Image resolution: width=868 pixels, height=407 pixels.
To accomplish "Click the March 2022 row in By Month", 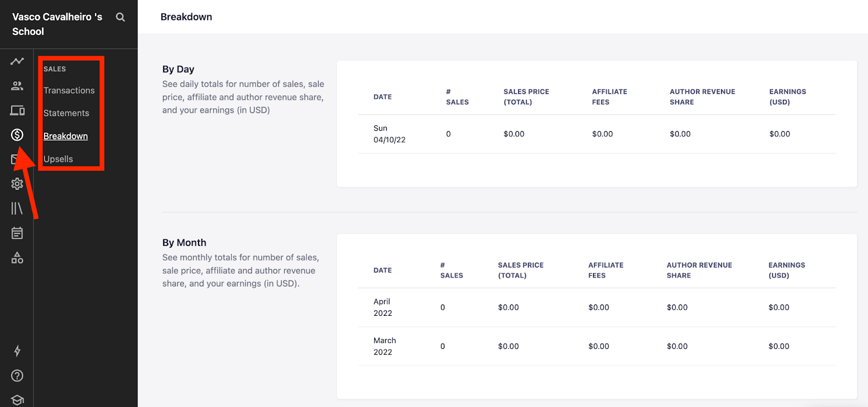I will pos(597,346).
